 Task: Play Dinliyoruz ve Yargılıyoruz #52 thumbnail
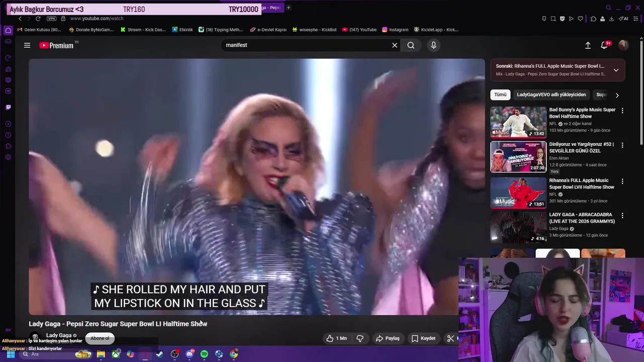518,157
